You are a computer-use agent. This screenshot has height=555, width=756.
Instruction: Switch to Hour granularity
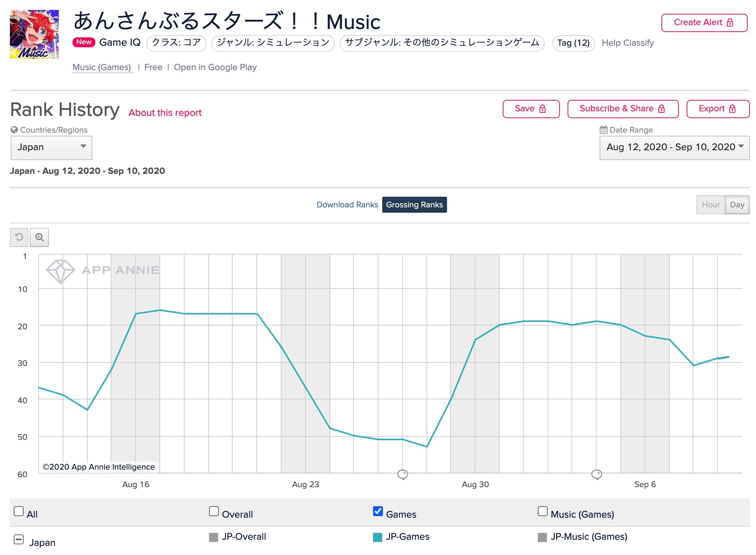tap(711, 205)
